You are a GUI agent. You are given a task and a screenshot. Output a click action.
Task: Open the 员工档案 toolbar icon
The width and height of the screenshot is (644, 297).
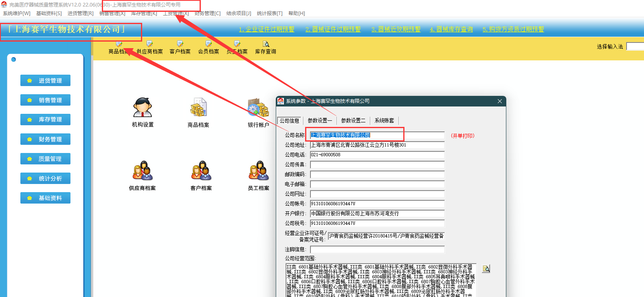tap(237, 47)
